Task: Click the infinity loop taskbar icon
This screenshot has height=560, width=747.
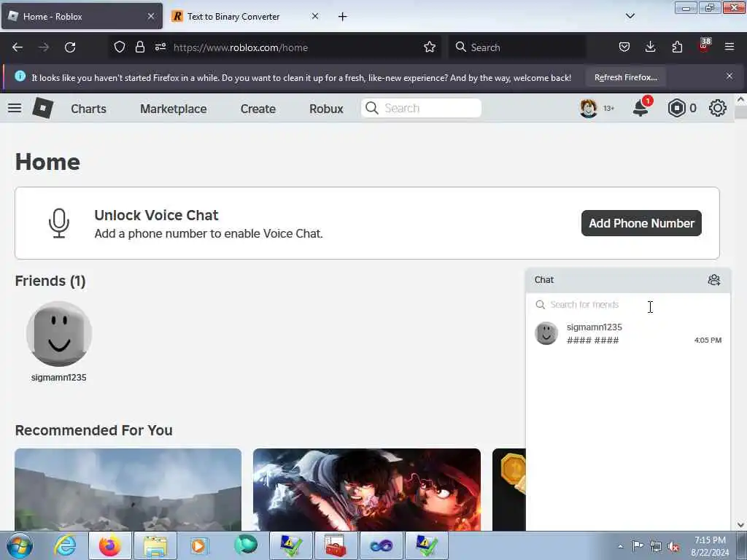Action: [x=381, y=545]
